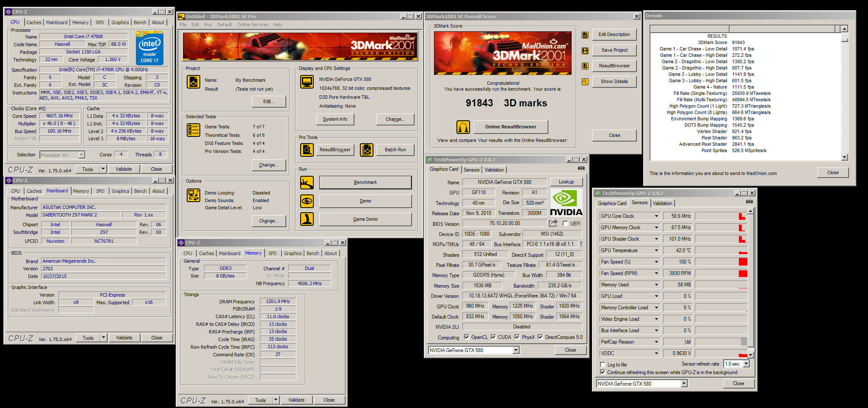868x408 pixels.
Task: Click the Selected Tests checklist icon
Action: coord(194,130)
